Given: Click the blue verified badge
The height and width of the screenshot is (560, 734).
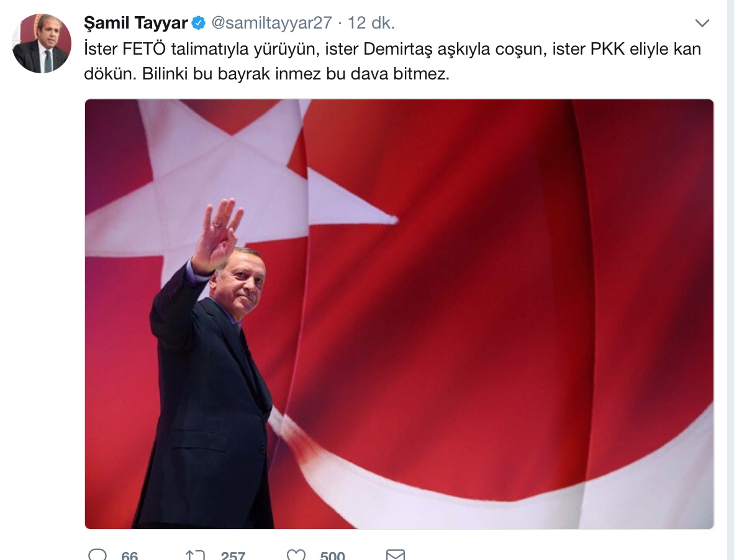Looking at the screenshot, I should [199, 23].
